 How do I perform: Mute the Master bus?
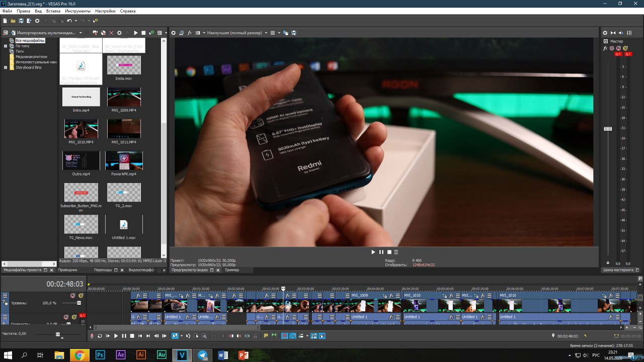tap(618, 48)
